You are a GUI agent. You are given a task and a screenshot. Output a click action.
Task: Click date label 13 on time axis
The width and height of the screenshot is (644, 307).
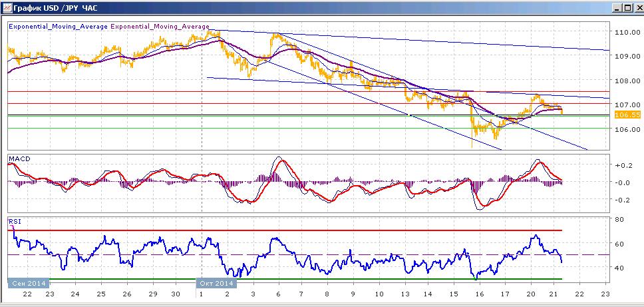[405, 294]
